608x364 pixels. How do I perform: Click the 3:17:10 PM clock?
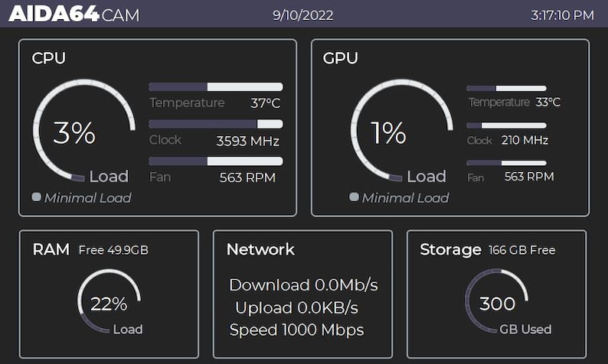coord(562,15)
